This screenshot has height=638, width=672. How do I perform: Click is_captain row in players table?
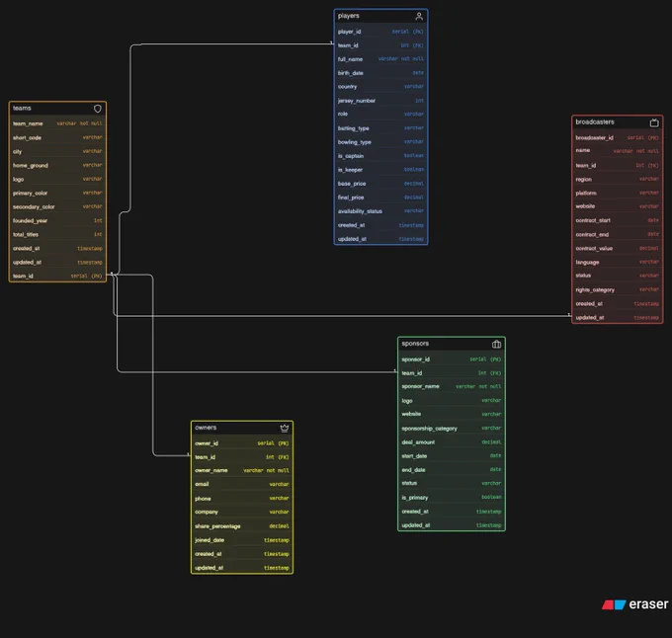(x=380, y=156)
